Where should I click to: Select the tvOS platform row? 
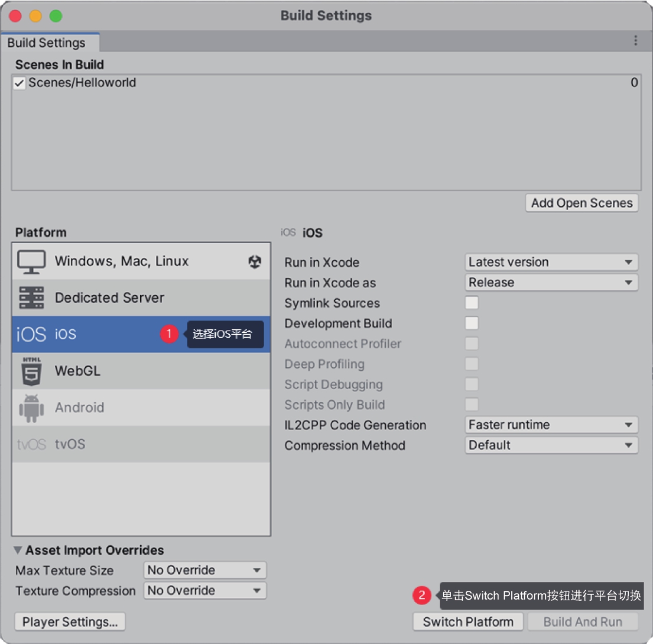coord(141,444)
